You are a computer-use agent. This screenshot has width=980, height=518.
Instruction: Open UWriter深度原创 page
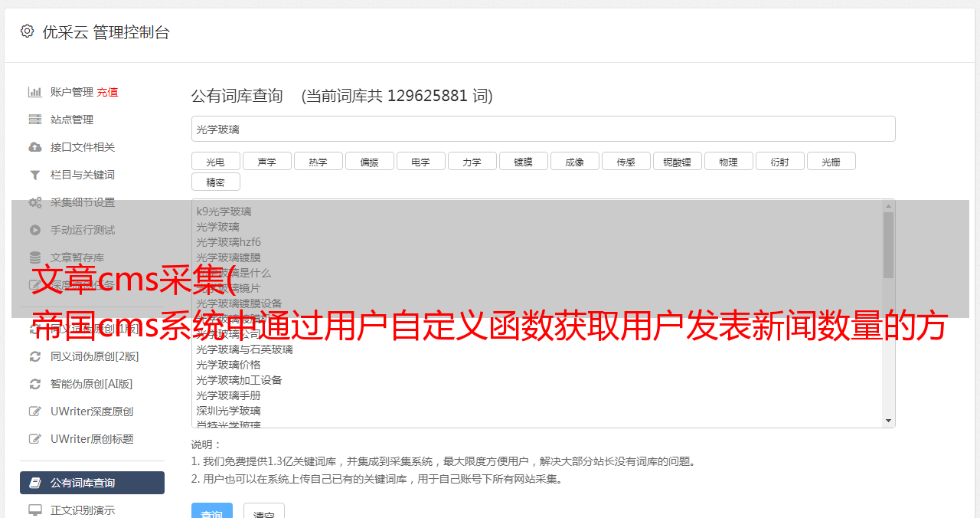pos(92,411)
